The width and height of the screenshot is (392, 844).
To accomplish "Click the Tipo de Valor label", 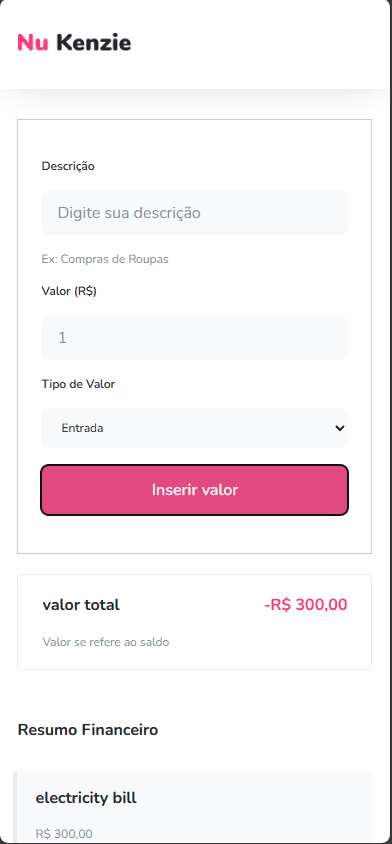I will pyautogui.click(x=78, y=384).
